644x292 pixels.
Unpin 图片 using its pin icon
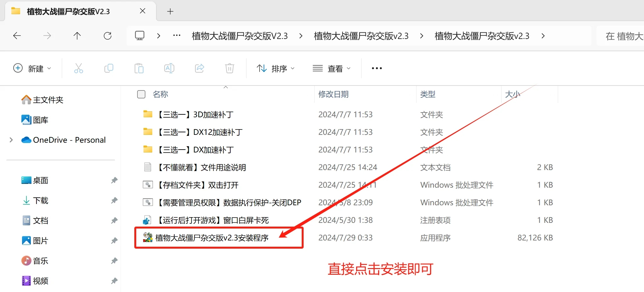(114, 241)
